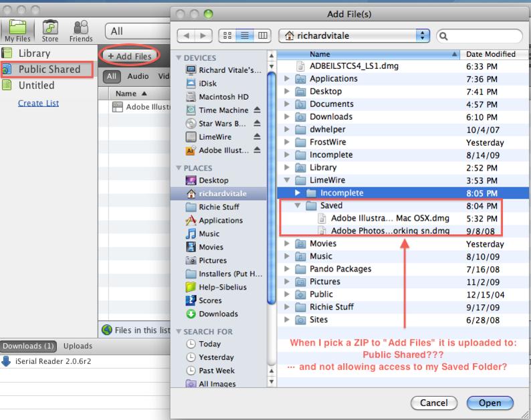The image size is (531, 420).
Task: Eject the LimeWire volume
Action: (x=258, y=137)
